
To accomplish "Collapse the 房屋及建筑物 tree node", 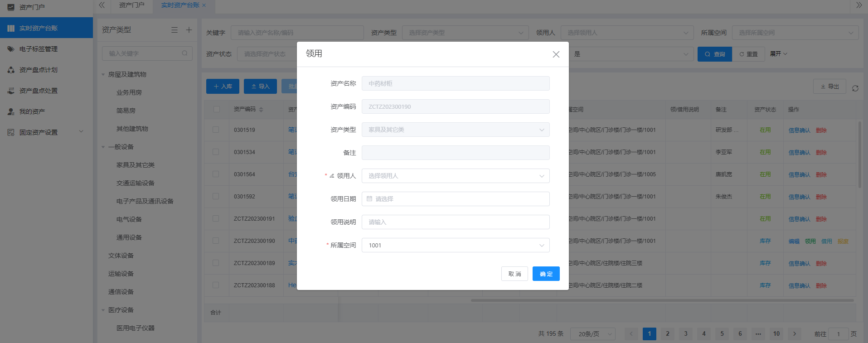I will coord(103,74).
